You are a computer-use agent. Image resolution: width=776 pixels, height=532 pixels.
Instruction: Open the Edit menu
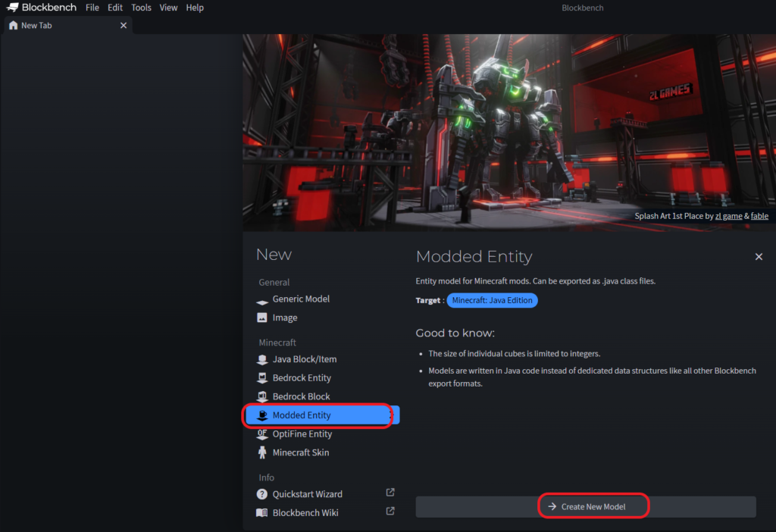(115, 8)
